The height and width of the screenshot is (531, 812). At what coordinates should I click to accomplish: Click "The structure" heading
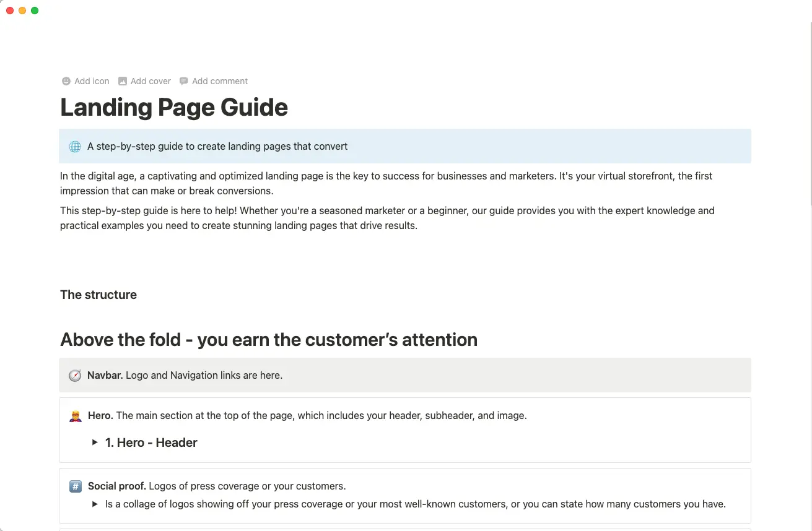click(x=98, y=295)
